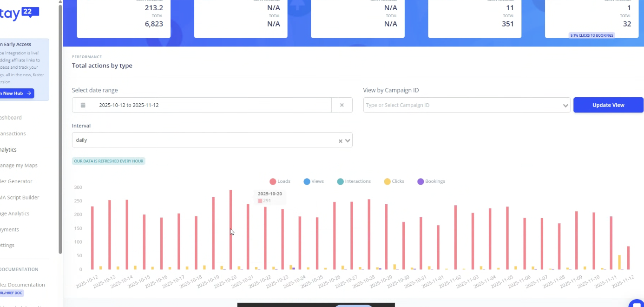Select Analytics in the sidebar

pos(8,150)
